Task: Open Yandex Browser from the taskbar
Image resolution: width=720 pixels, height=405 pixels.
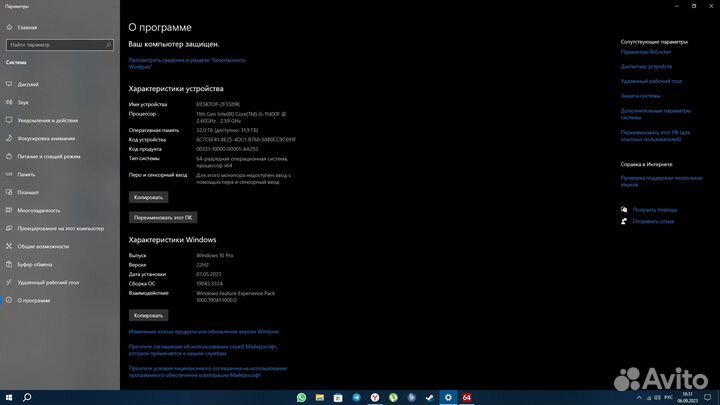Action: click(x=375, y=398)
